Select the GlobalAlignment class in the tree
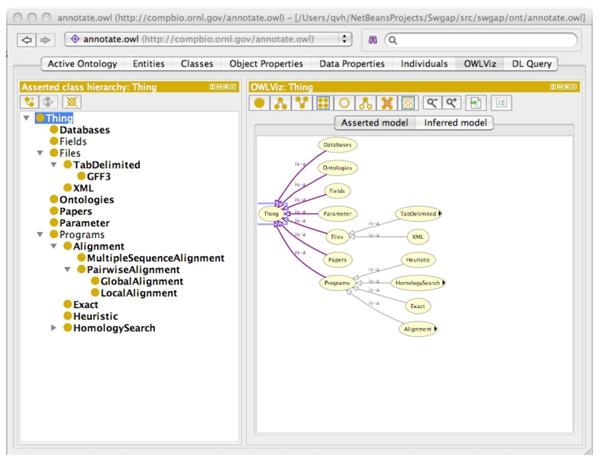This screenshot has height=463, width=600. [x=142, y=281]
